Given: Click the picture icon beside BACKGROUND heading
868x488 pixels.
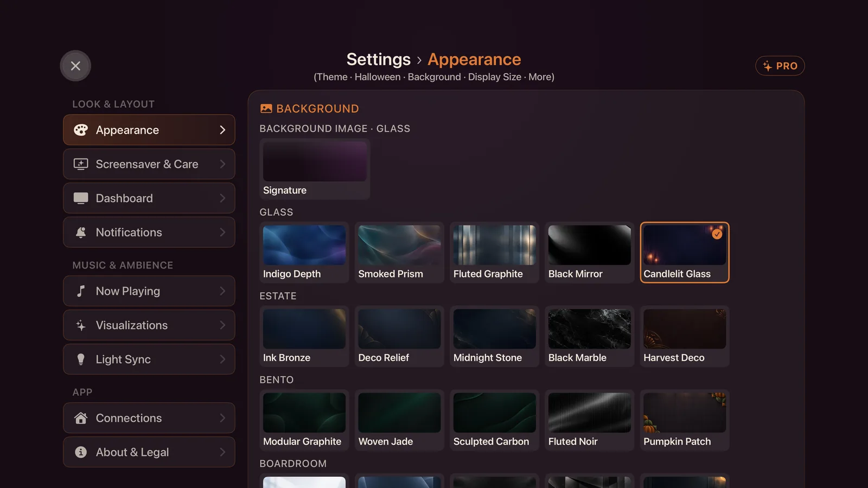Looking at the screenshot, I should click(266, 108).
